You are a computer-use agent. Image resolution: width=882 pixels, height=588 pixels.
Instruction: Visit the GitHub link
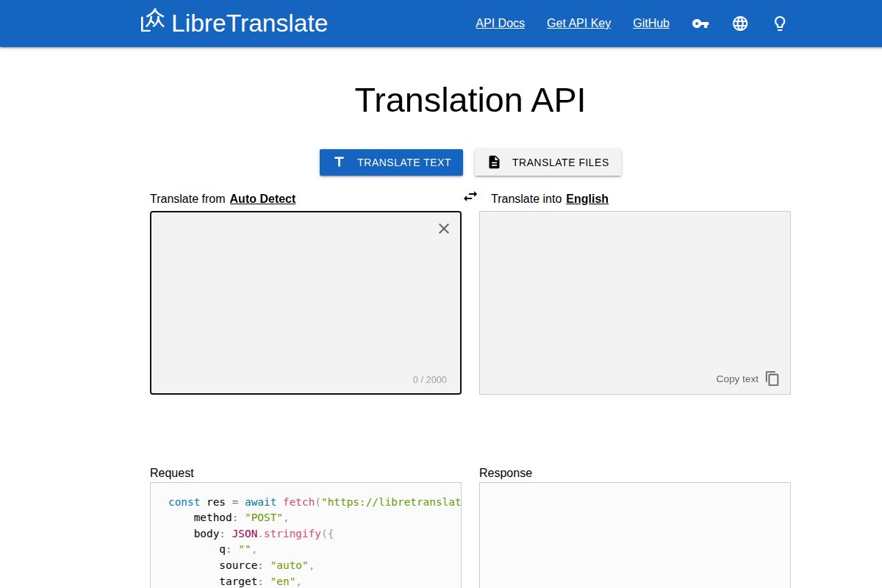point(650,24)
